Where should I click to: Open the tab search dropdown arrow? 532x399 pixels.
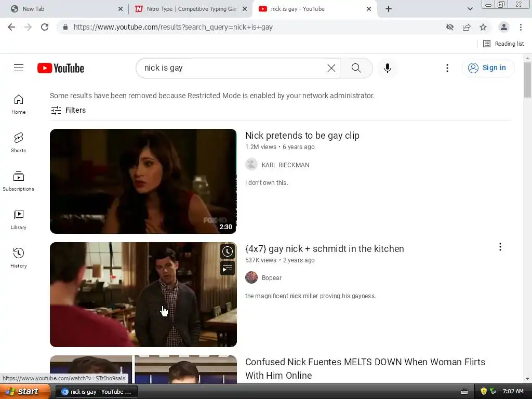click(x=470, y=9)
